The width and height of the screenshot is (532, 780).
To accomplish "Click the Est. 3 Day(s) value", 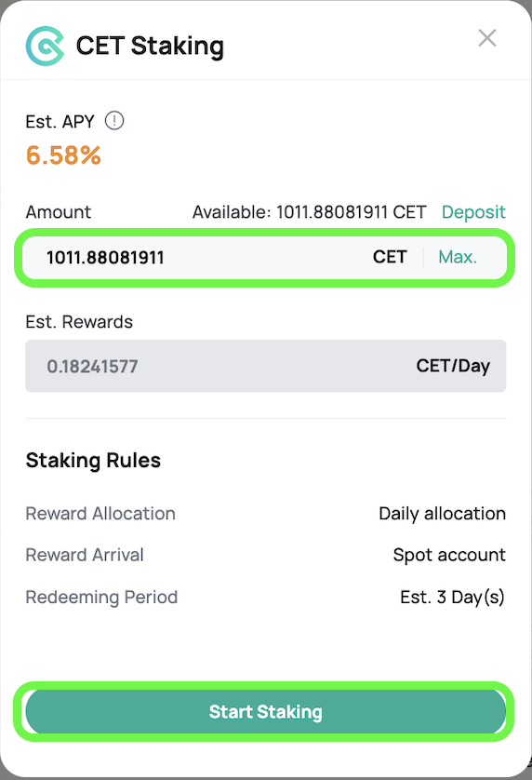I will 452,597.
